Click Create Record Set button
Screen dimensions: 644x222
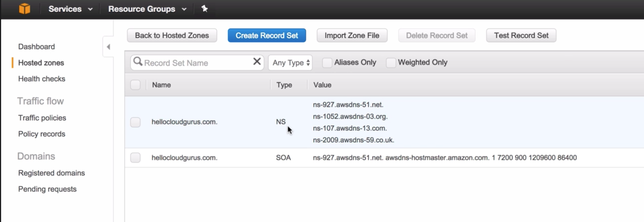tap(267, 35)
